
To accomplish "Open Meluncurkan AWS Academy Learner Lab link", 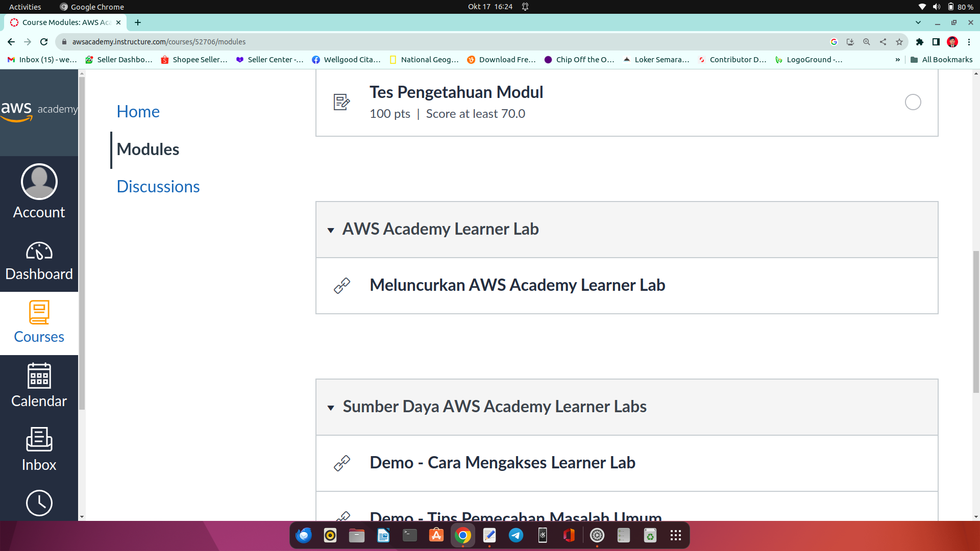I will point(517,285).
